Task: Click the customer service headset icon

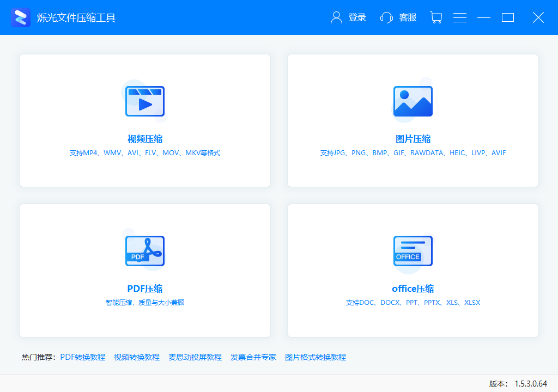Action: (x=386, y=17)
